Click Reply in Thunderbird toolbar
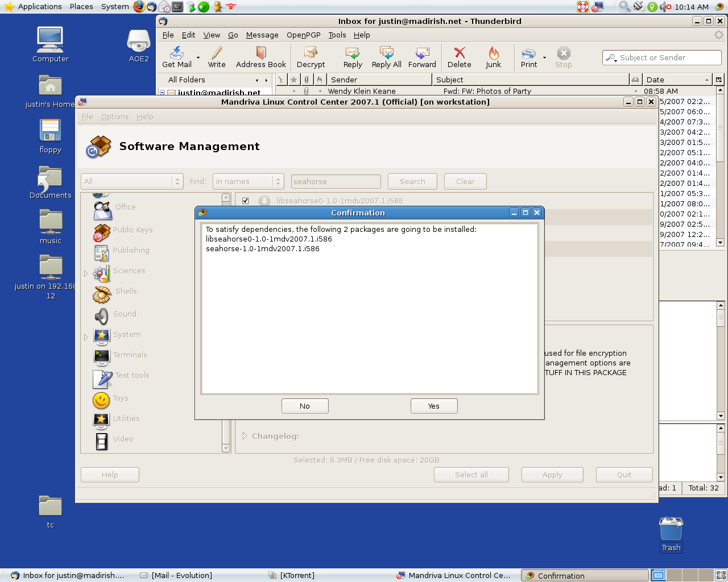 [353, 57]
